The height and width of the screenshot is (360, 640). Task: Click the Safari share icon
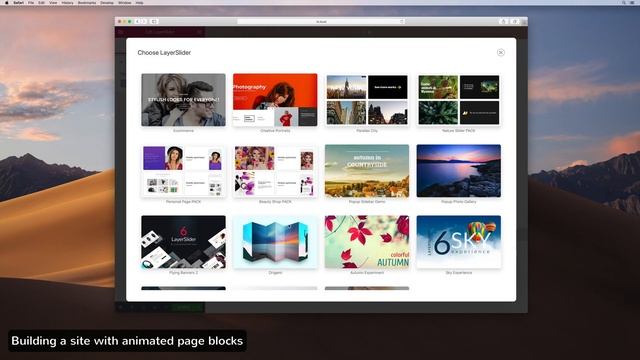[503, 21]
